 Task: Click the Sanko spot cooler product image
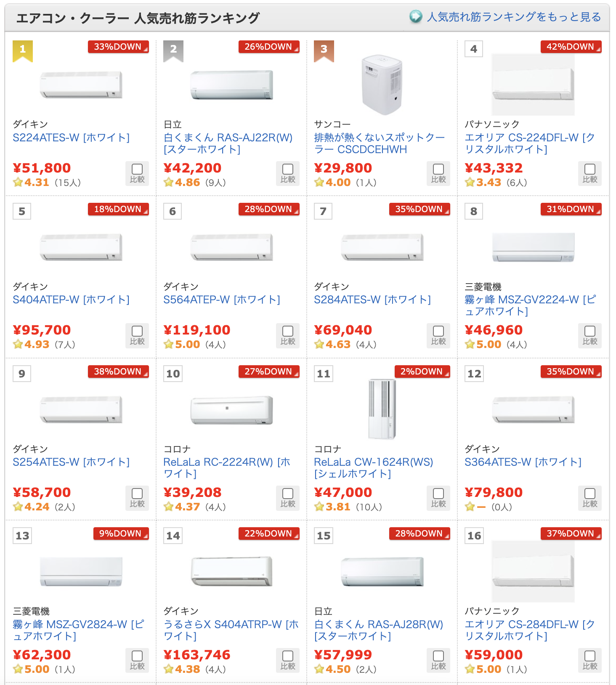point(382,85)
